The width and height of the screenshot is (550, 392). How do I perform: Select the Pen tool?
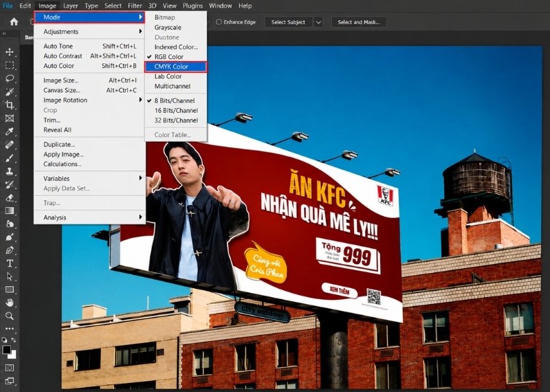(x=10, y=250)
